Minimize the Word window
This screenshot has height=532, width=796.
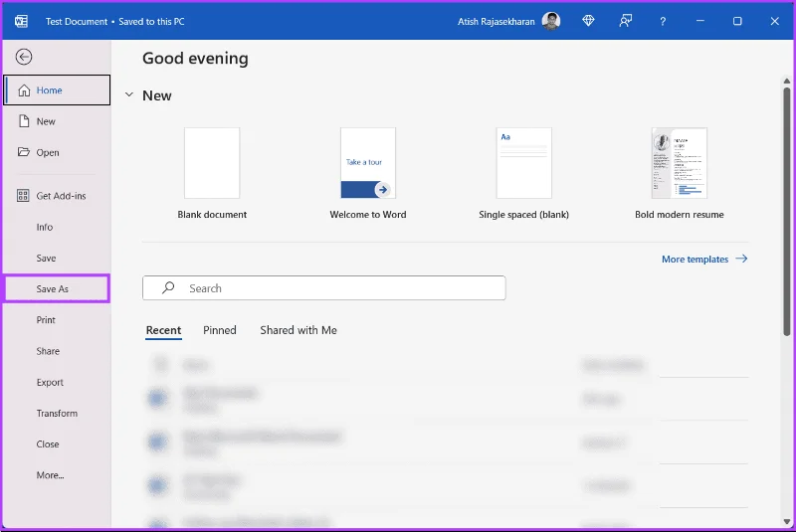click(700, 21)
